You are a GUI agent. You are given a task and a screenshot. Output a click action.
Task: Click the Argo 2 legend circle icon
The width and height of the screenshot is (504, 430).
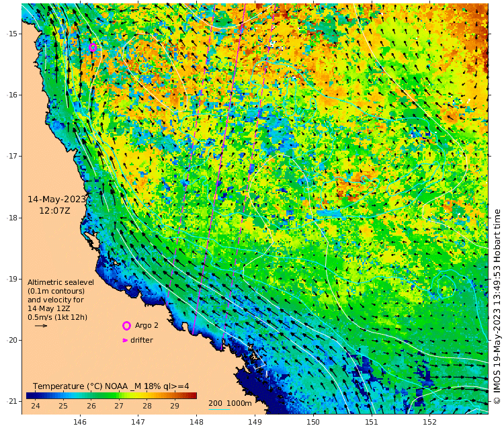click(126, 326)
